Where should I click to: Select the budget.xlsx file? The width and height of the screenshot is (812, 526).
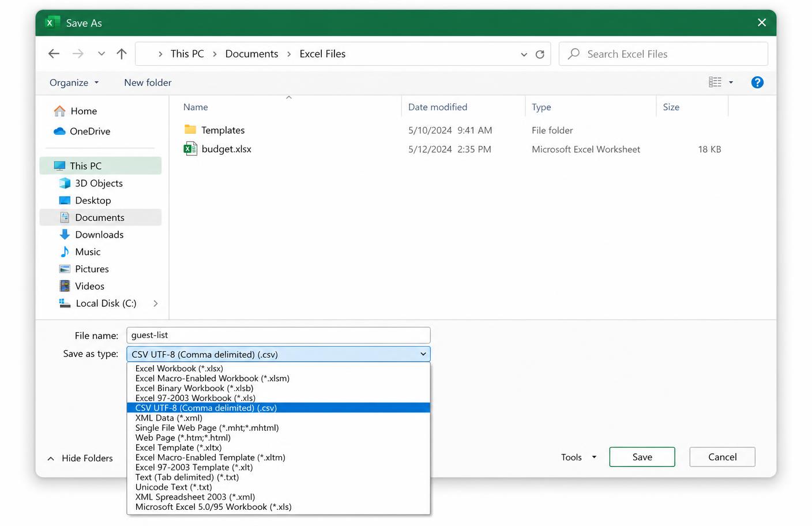226,149
